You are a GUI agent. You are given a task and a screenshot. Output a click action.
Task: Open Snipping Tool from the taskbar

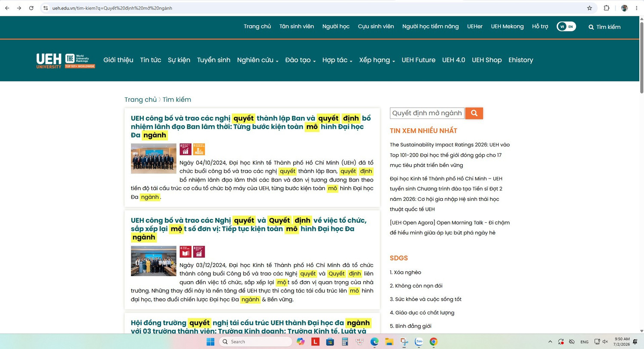404,342
